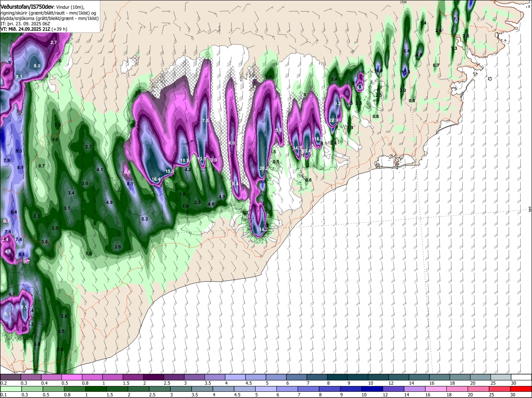
Task: Pick the pale green 0.1–0.3 rain legend swatch
Action: tap(10, 389)
